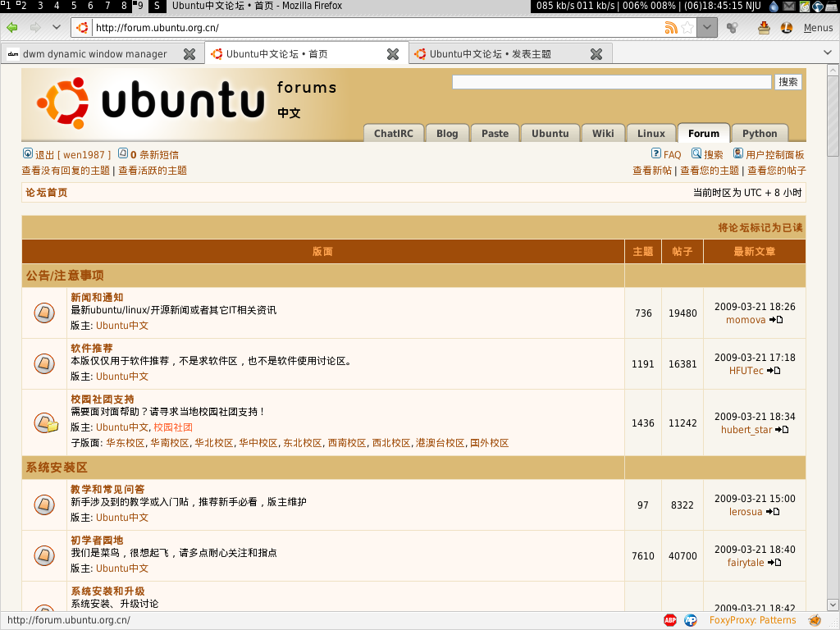Click the downloads icon in the toolbar
Image resolution: width=840 pixels, height=630 pixels.
[x=764, y=27]
